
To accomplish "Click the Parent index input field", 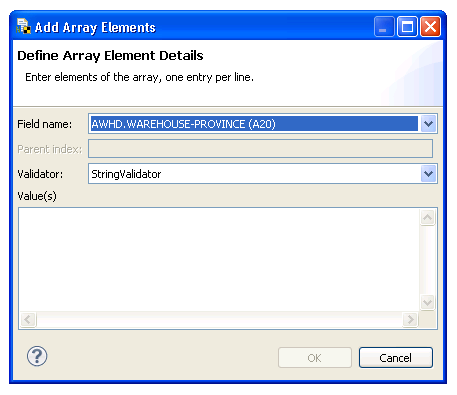I will (260, 149).
